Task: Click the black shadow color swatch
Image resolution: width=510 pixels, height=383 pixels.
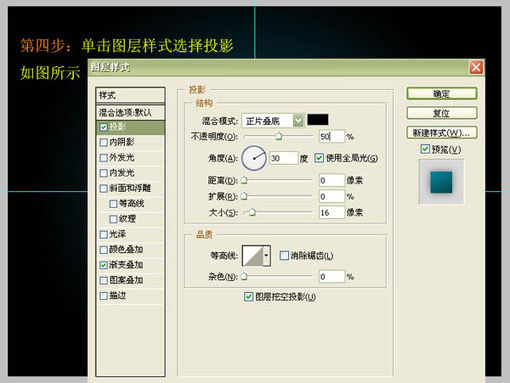Action: pos(318,120)
